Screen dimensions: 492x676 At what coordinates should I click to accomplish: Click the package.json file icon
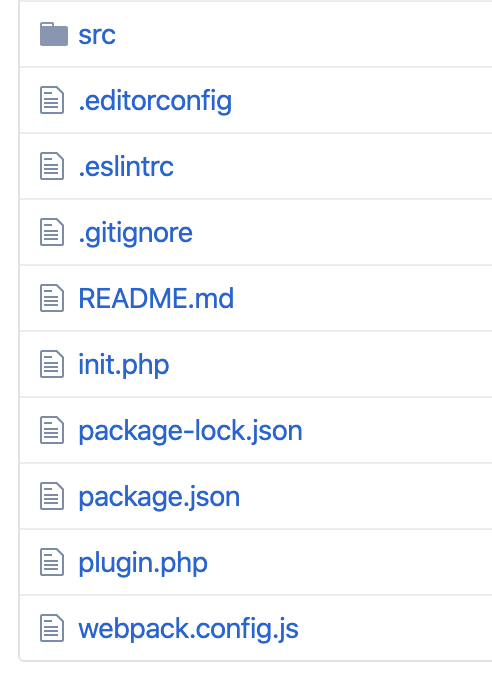52,496
